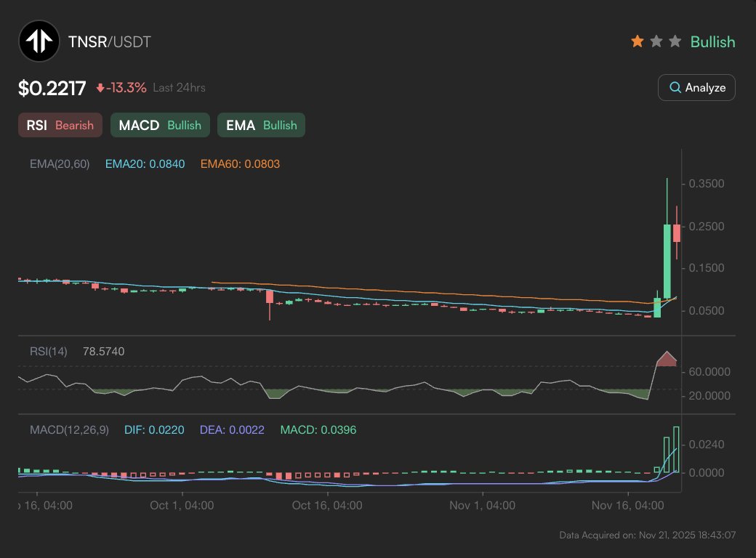Screen dimensions: 756x558
Task: Click the second gray rating star
Action: point(656,41)
